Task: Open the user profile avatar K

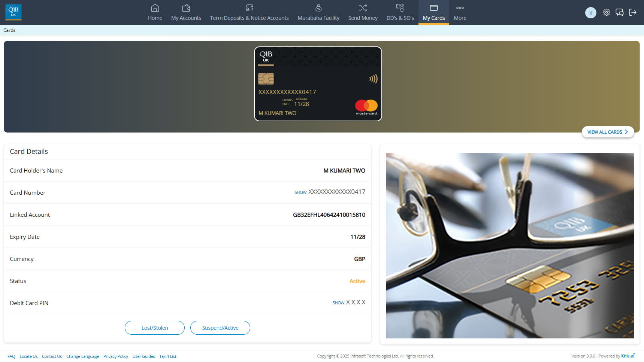Action: (590, 13)
